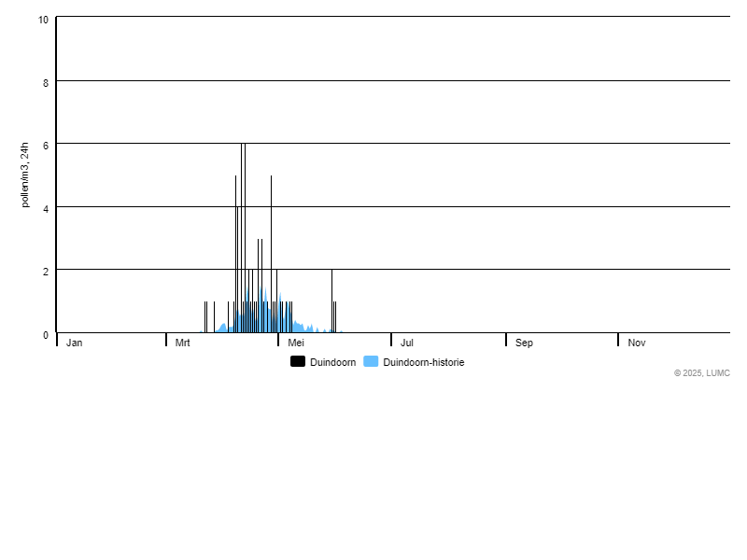Click the y-axis tick label 6
Screen dimensions: 747x560
click(46, 145)
